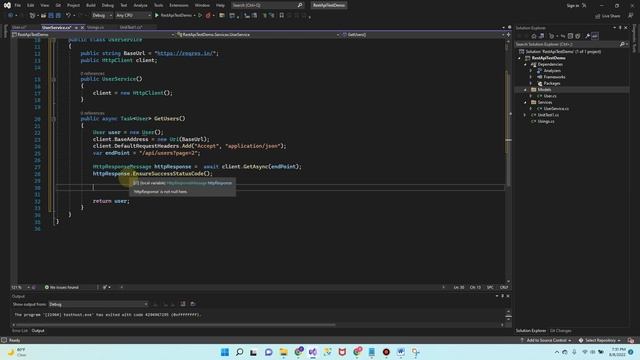Click Live Share button

[x=608, y=16]
